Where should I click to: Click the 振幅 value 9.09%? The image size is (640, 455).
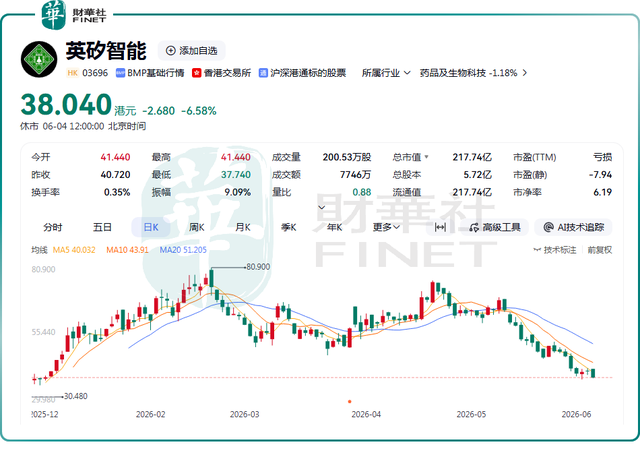(x=238, y=192)
